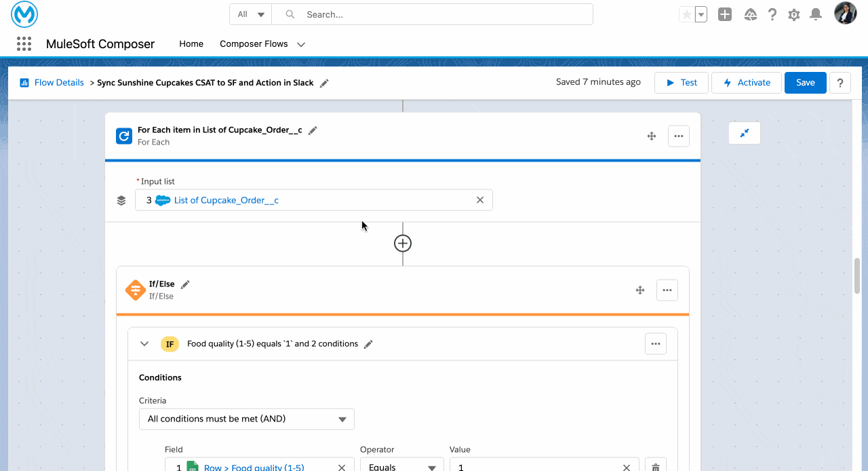The width and height of the screenshot is (868, 471).
Task: Click the layers icon beside Input list
Action: click(121, 201)
